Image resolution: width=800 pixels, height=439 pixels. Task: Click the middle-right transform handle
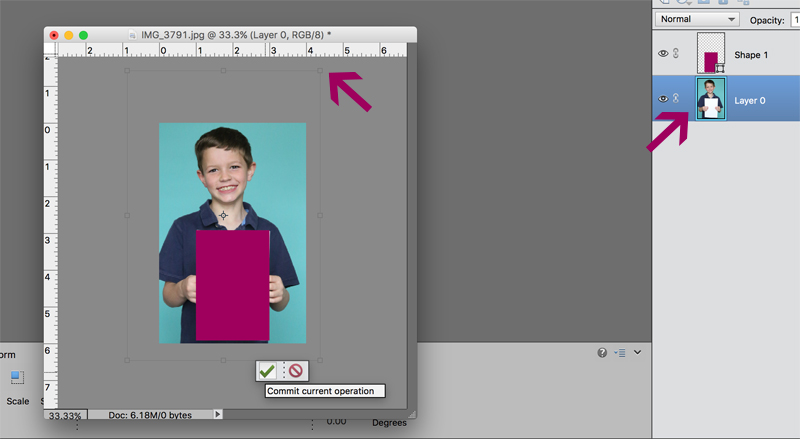click(x=320, y=215)
